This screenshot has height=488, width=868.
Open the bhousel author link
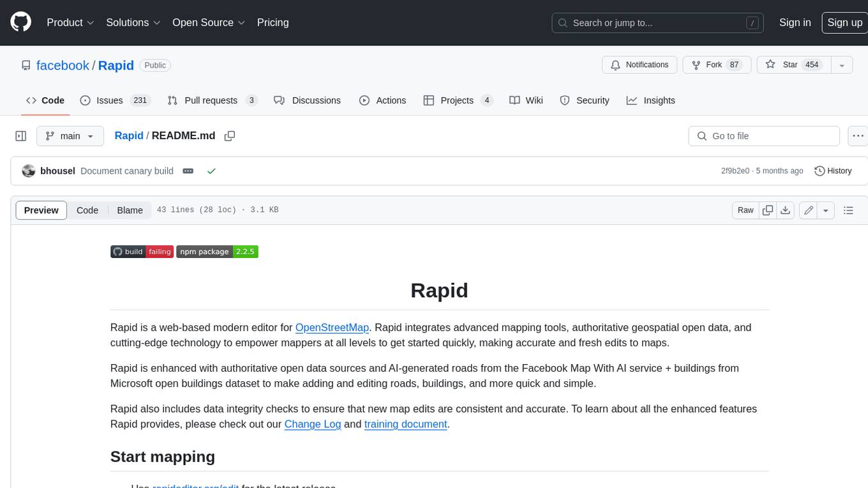pos(57,171)
